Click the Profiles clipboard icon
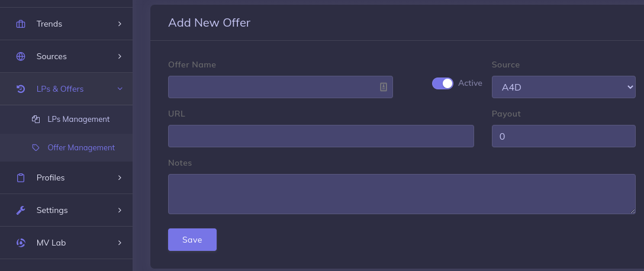The height and width of the screenshot is (271, 644). click(x=21, y=178)
